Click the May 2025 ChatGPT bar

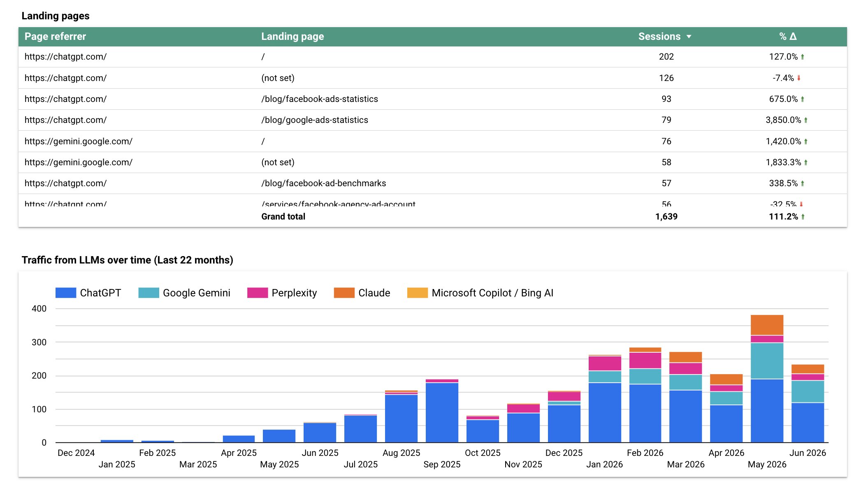[279, 436]
